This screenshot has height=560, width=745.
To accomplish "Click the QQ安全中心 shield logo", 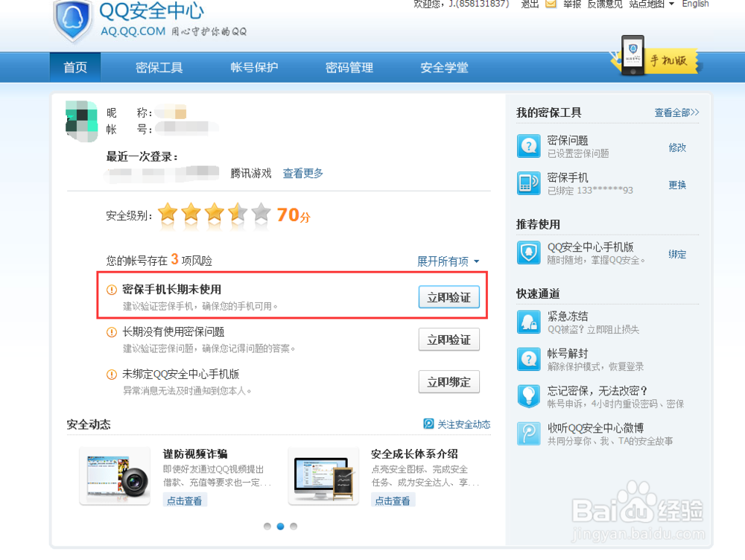I will (72, 22).
